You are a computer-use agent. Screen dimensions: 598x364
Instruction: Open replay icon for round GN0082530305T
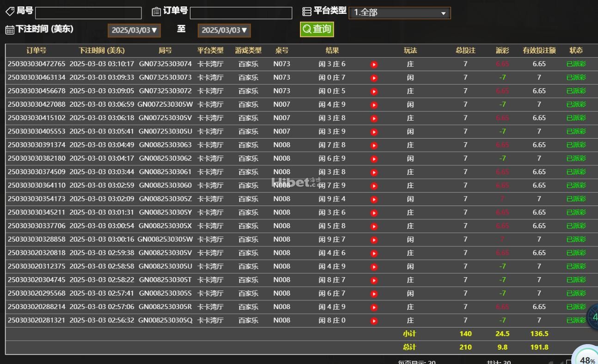click(374, 280)
